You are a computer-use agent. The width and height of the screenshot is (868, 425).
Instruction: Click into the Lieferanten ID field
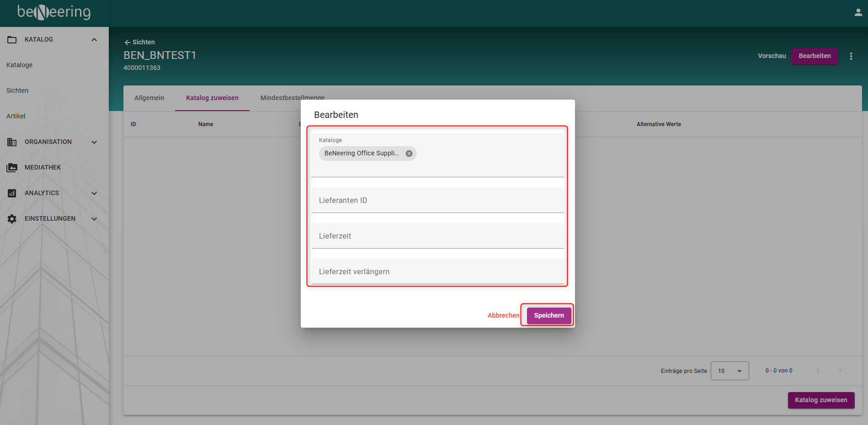(437, 201)
